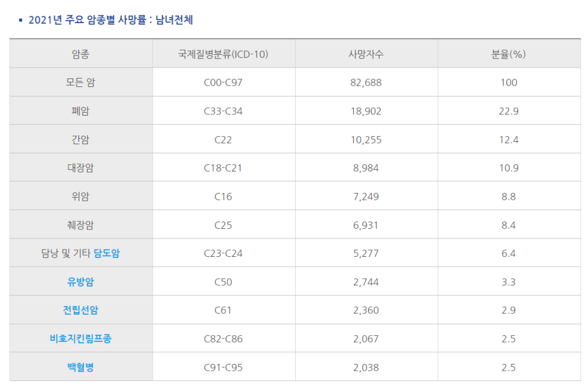Viewport: 588px width, 384px height.
Task: Click the C61 code cell
Action: pyautogui.click(x=223, y=310)
